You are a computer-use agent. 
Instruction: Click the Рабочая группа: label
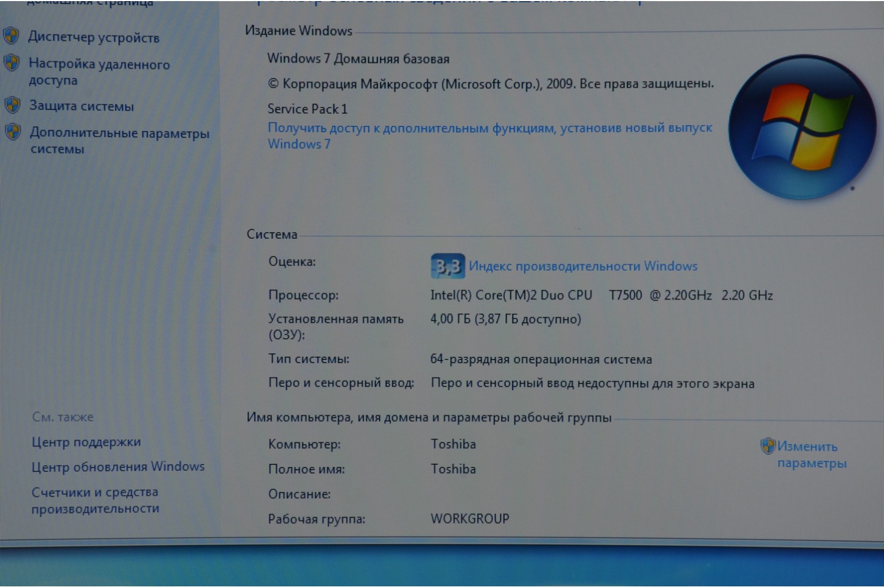coord(316,519)
